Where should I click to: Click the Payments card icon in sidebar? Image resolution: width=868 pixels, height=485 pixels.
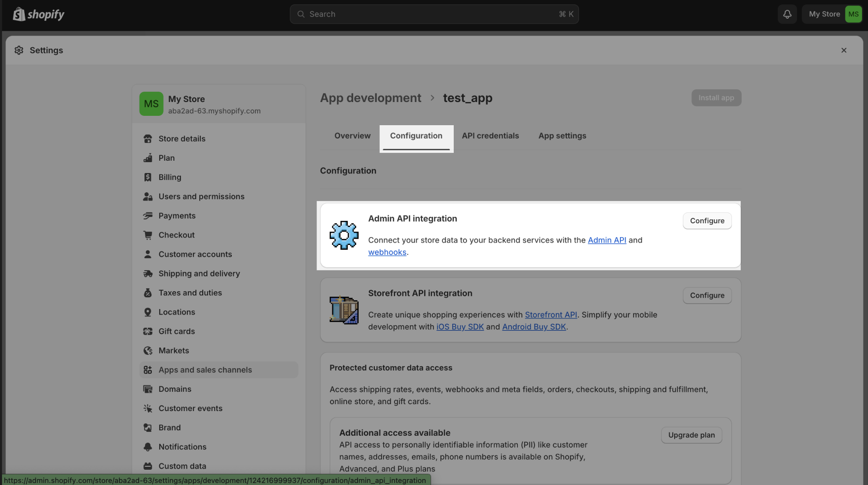(x=148, y=215)
